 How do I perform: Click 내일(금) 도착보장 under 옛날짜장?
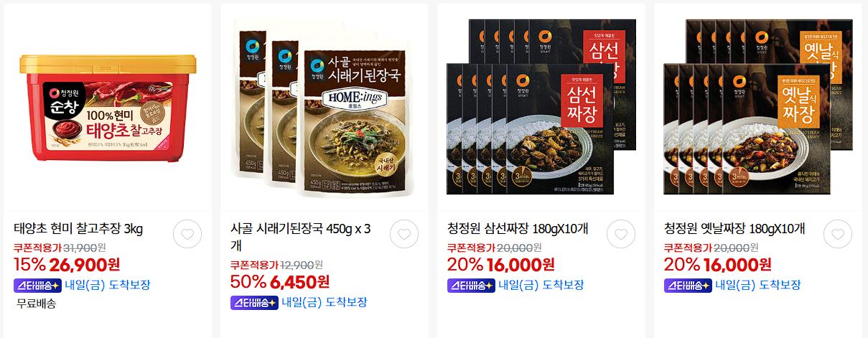(x=758, y=285)
